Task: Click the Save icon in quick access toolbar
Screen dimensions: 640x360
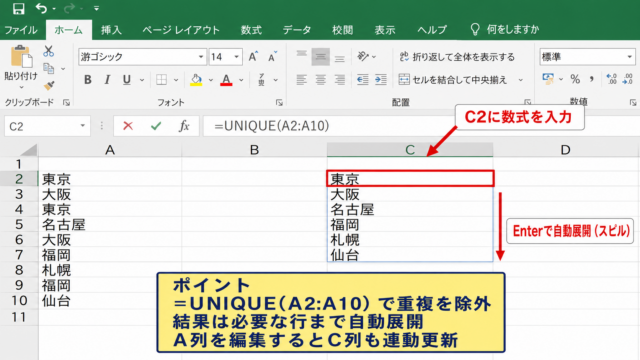Action: tap(18, 8)
